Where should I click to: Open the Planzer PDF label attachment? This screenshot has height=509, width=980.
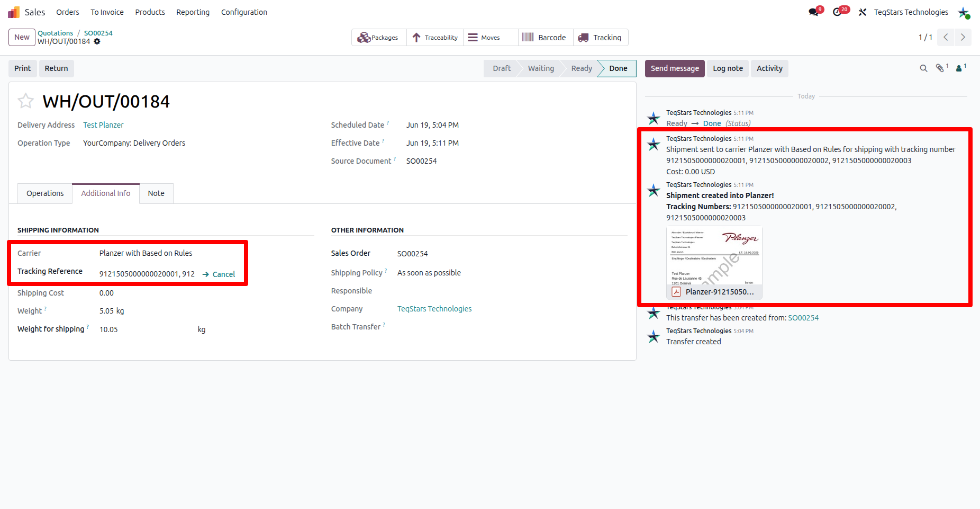coord(714,263)
